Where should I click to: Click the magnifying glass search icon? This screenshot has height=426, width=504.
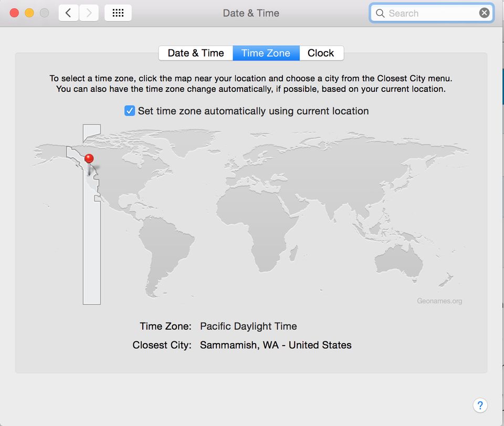pos(380,13)
